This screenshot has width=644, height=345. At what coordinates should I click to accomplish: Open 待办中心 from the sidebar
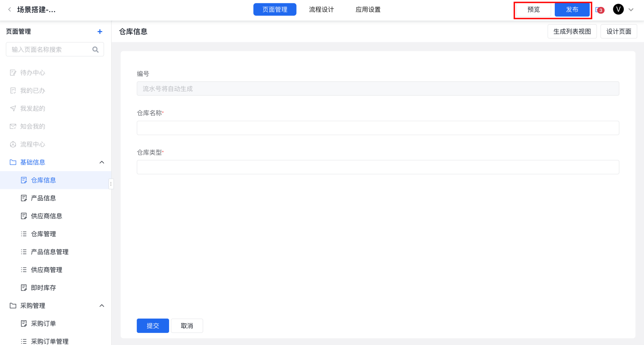pos(33,73)
